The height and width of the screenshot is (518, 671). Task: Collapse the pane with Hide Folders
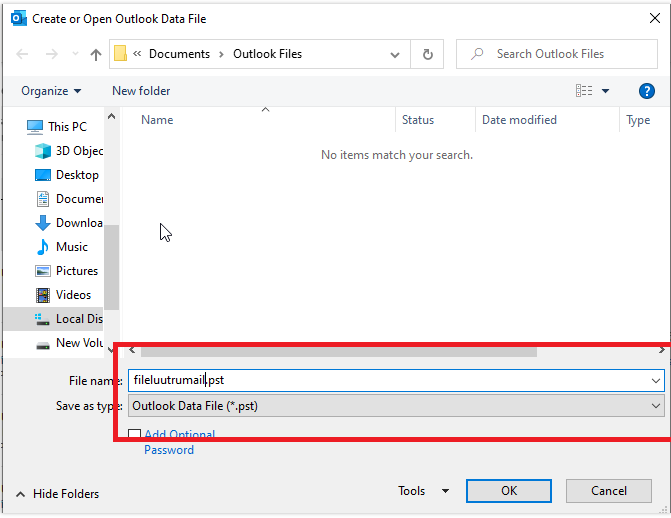[x=57, y=494]
